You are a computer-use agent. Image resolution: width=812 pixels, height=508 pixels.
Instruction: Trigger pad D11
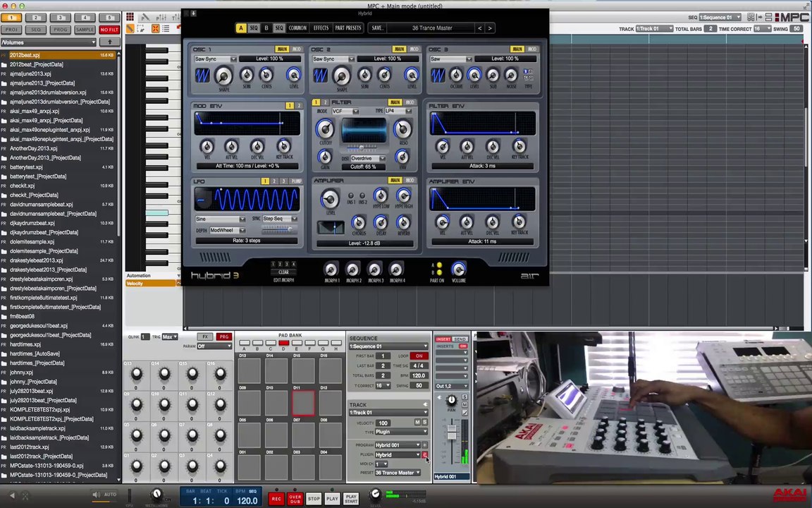(x=303, y=403)
